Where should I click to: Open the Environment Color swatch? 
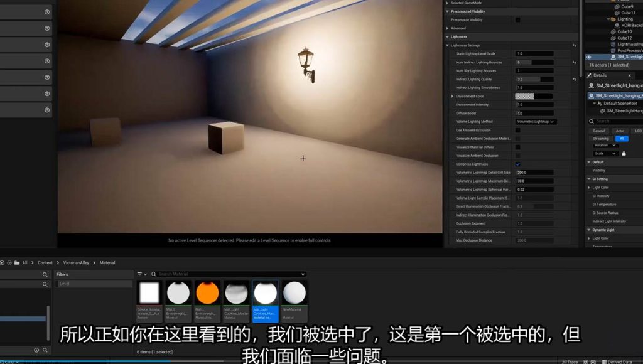(524, 96)
